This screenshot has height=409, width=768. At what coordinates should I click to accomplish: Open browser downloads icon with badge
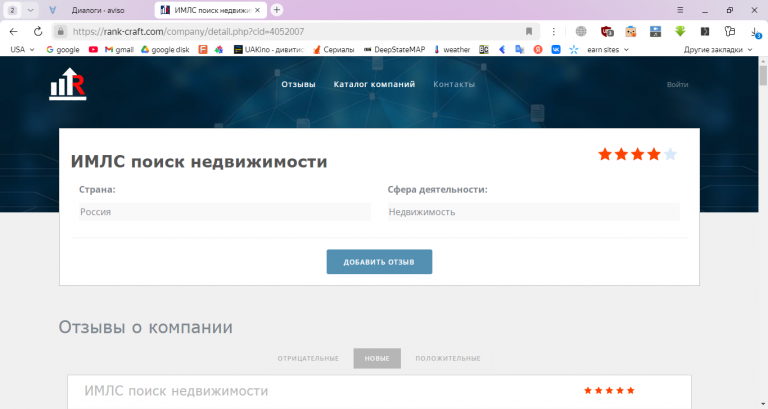[x=755, y=32]
